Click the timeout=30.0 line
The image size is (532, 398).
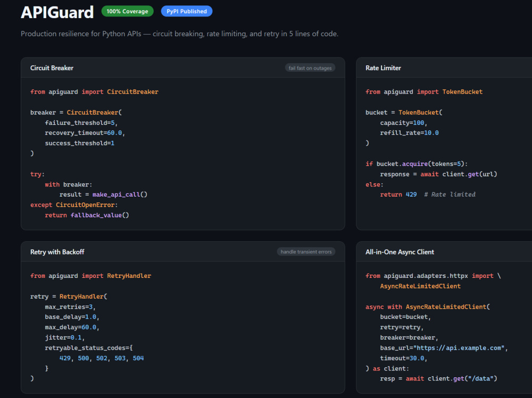click(403, 358)
